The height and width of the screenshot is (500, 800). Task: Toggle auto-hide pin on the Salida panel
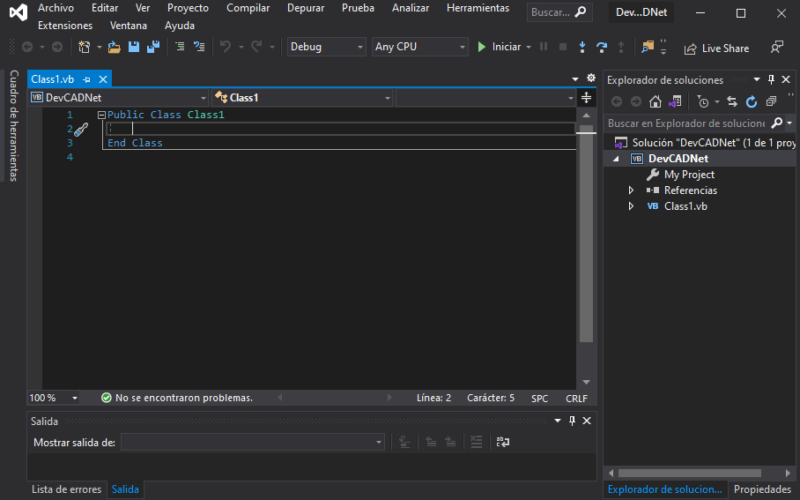[x=572, y=422]
